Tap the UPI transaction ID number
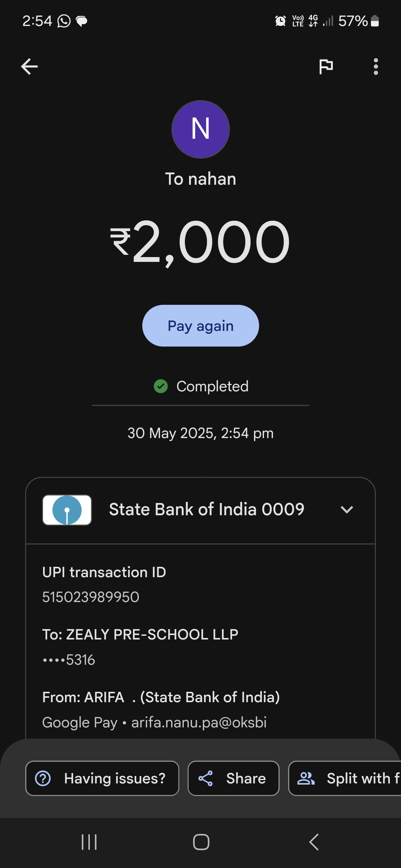 [x=91, y=597]
